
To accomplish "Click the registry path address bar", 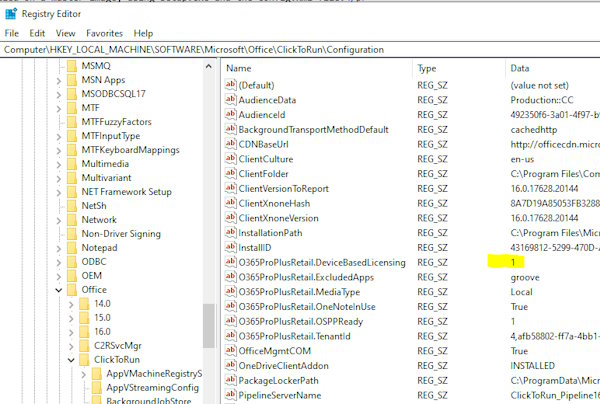I will pos(300,50).
